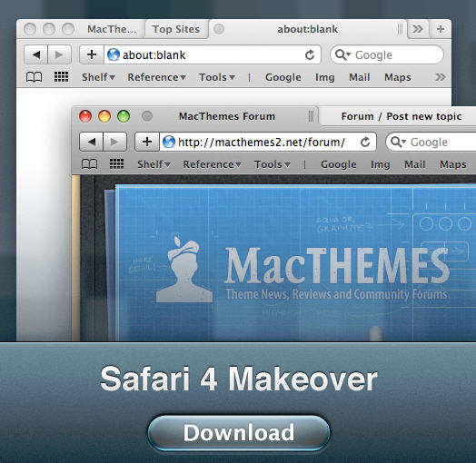Close about:blank tab with round button

[219, 29]
